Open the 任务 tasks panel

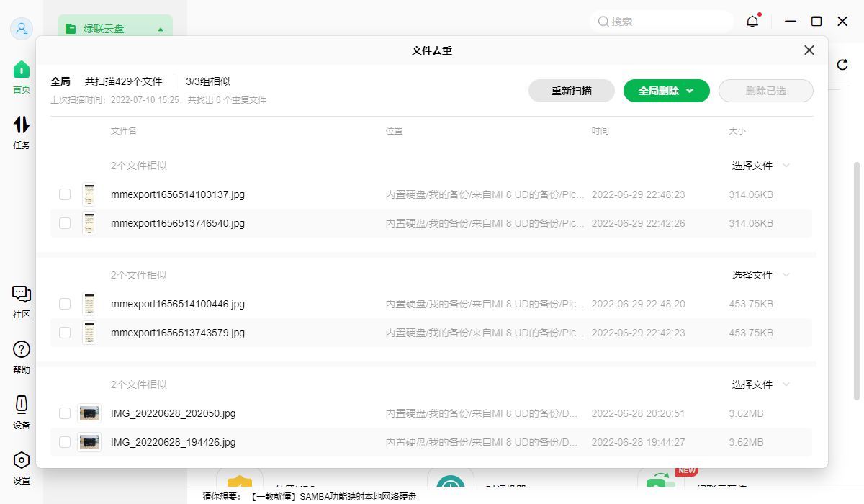pos(21,130)
